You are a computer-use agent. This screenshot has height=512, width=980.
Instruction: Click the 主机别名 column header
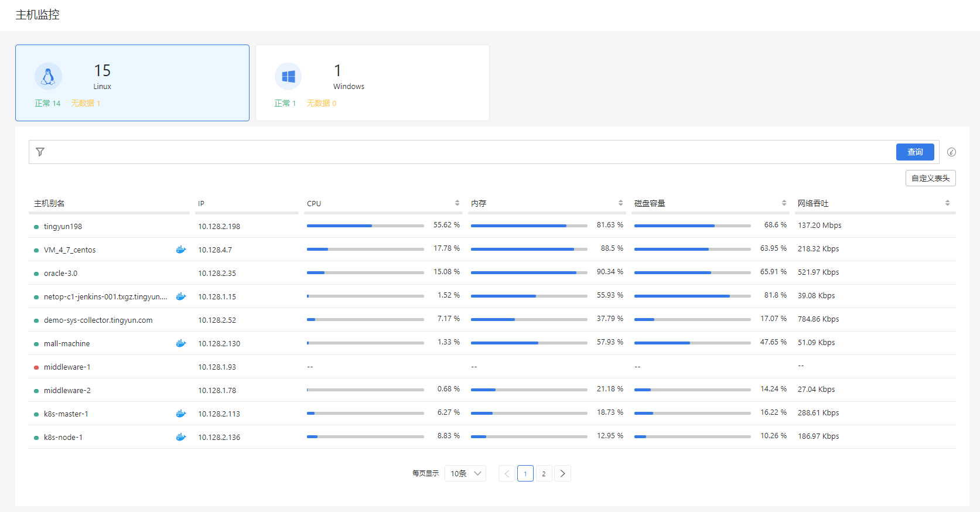pos(49,203)
